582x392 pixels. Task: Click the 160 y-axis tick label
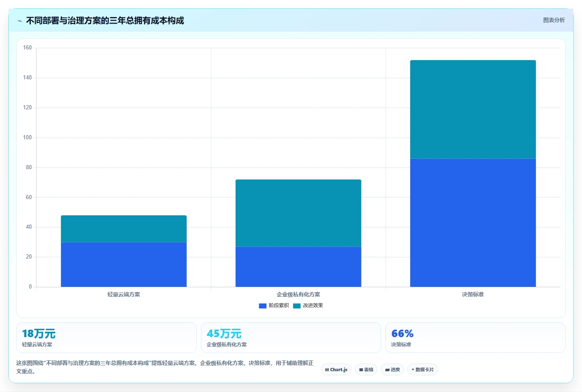tap(27, 48)
